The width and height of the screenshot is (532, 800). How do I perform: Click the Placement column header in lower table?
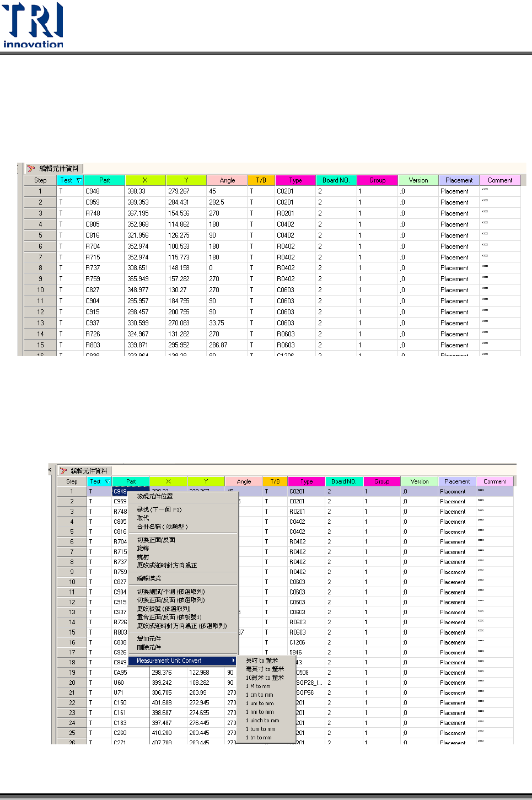point(457,481)
